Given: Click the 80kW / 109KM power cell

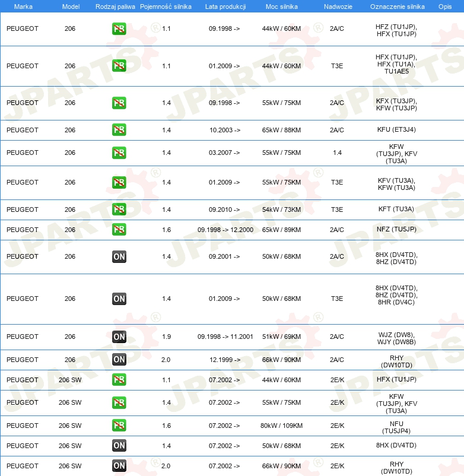Looking at the screenshot, I should pyautogui.click(x=282, y=426).
